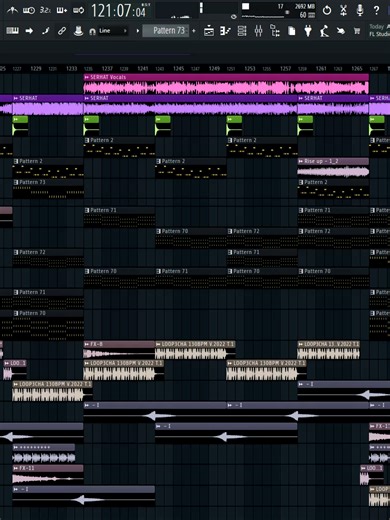Click timeline bar marker 1245
Image resolution: width=390 pixels, height=520 pixels.
click(x=178, y=69)
